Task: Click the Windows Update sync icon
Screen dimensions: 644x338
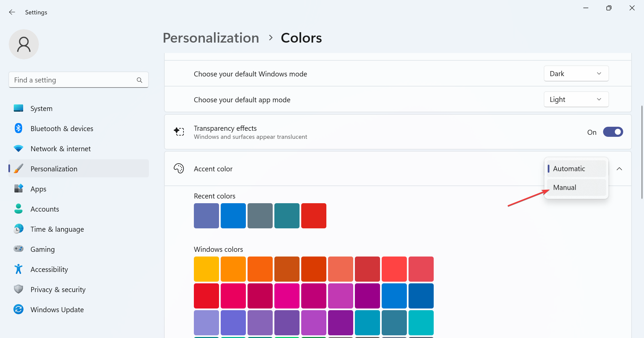Action: pos(18,309)
